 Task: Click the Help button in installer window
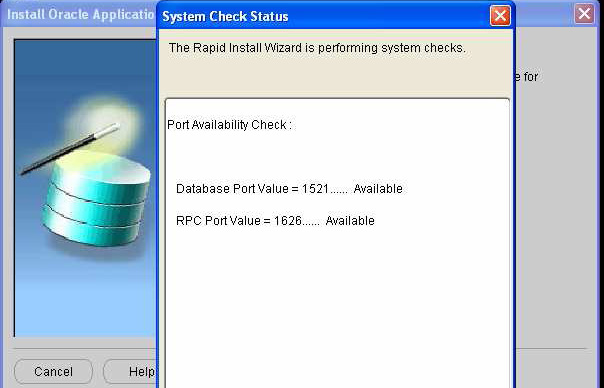point(130,371)
